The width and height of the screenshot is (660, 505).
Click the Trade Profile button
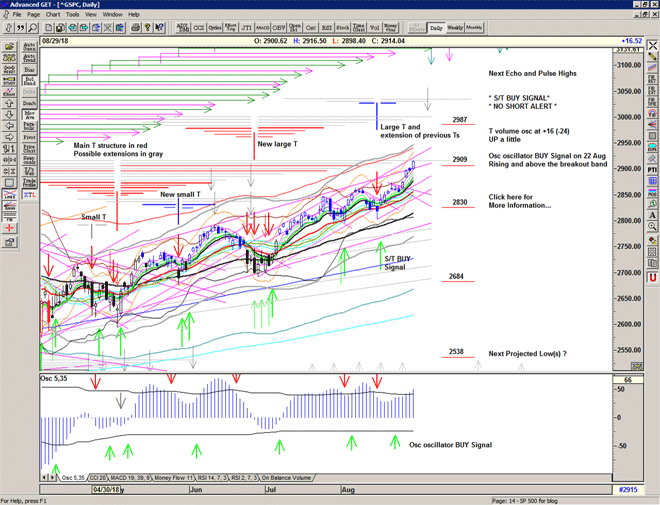point(29,181)
